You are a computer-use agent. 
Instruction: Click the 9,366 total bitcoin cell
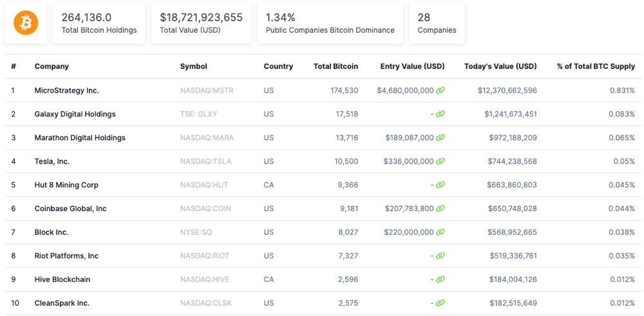[x=348, y=185]
